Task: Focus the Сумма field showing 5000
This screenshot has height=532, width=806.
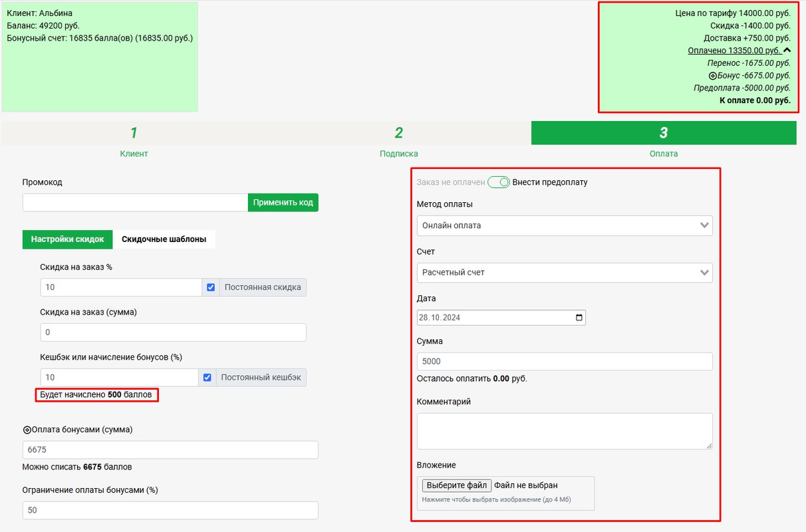Action: coord(564,362)
